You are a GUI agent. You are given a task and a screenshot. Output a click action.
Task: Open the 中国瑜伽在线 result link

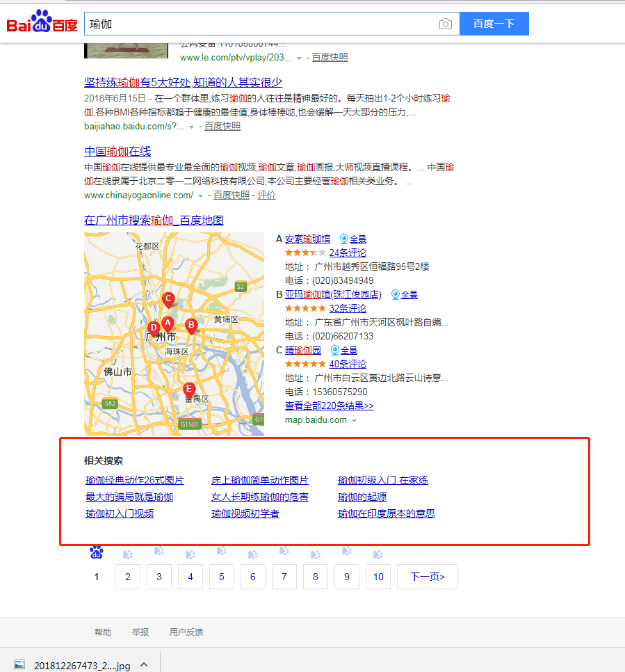click(117, 151)
